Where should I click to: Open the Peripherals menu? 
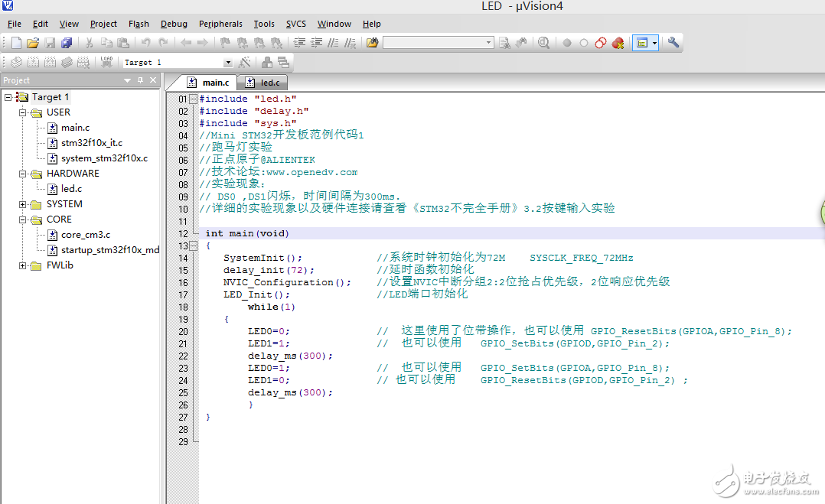[220, 24]
